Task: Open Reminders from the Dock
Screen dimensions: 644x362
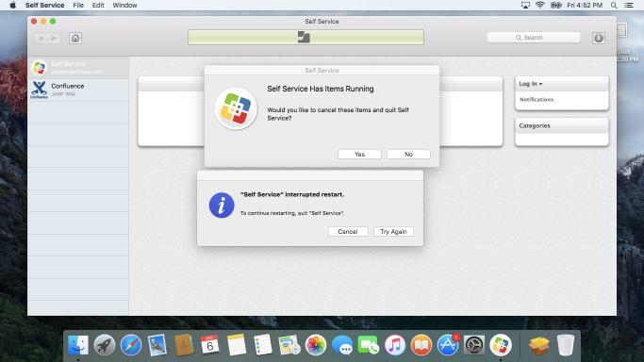Action: click(x=263, y=345)
